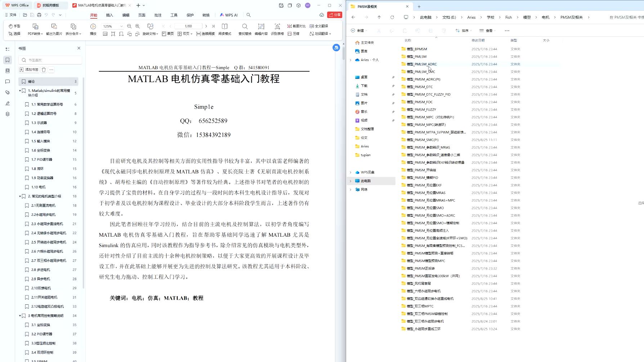
Task: Click the orange 分享 share button
Action: [x=335, y=15]
